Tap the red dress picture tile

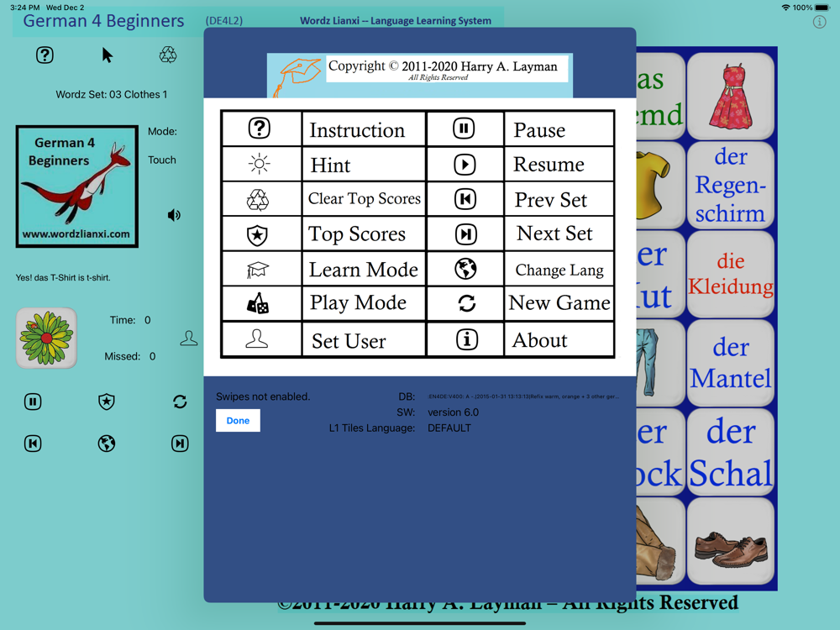731,96
